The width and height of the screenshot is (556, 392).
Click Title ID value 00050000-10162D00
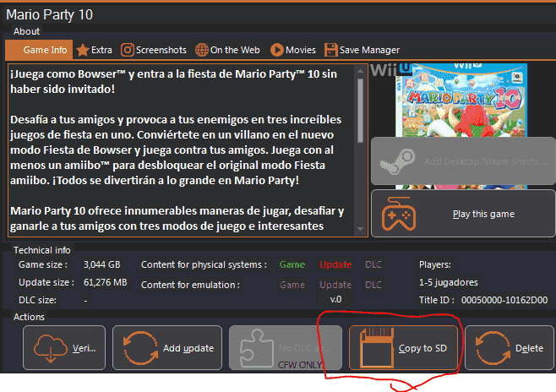pos(504,300)
